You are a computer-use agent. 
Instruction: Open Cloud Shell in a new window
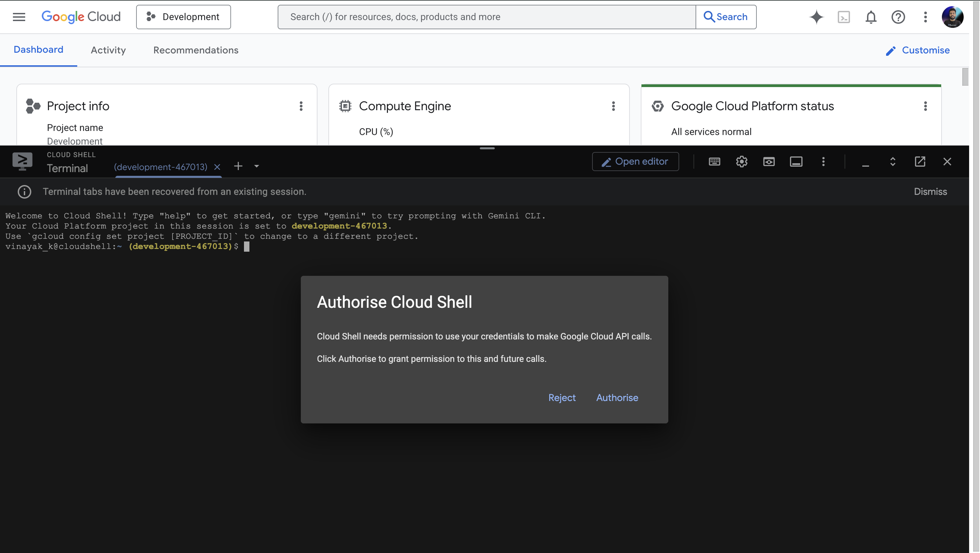[x=920, y=162]
